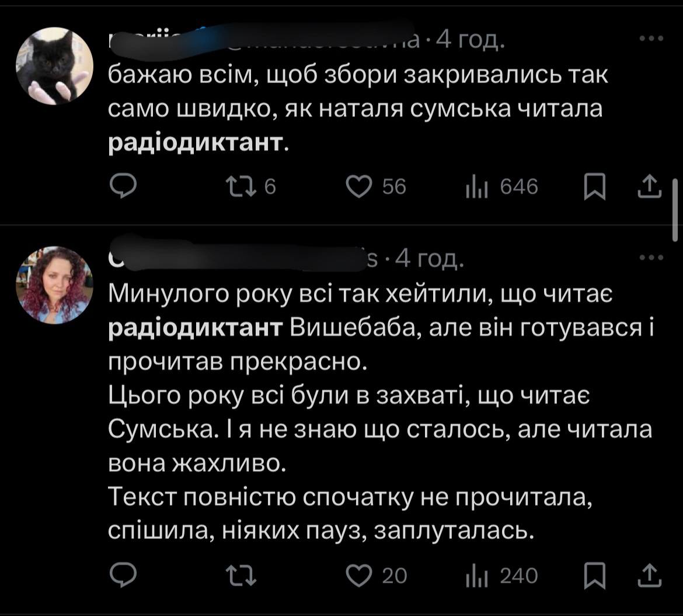The height and width of the screenshot is (616, 683).
Task: Click bold радіодиктант in second tweet
Action: [196, 330]
